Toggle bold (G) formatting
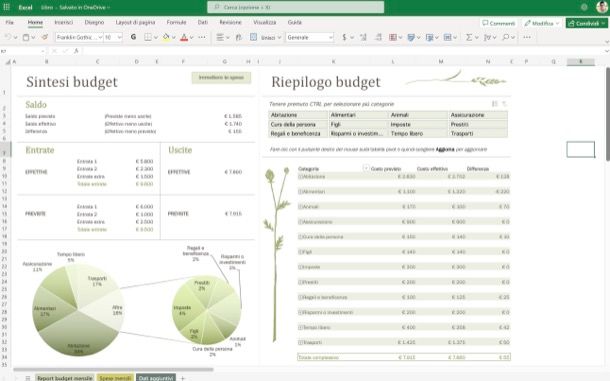The width and height of the screenshot is (610, 381). click(x=133, y=37)
